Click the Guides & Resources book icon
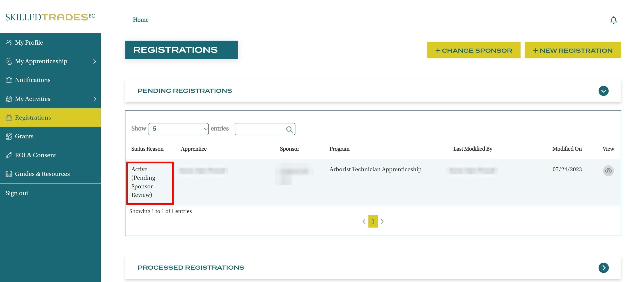 9,174
